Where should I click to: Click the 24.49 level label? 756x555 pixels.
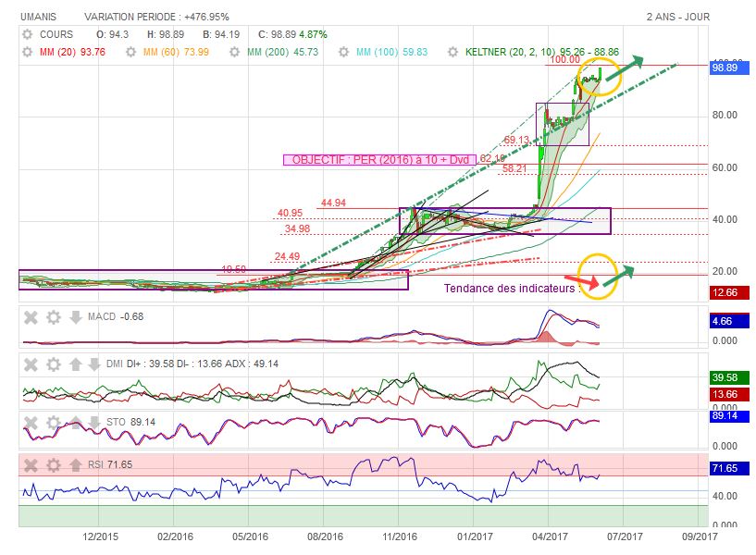coord(287,257)
